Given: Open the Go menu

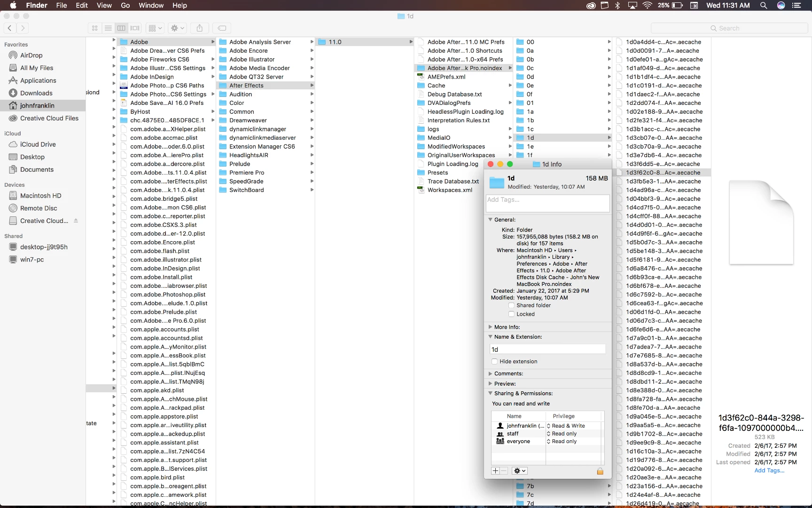Looking at the screenshot, I should coord(125,5).
